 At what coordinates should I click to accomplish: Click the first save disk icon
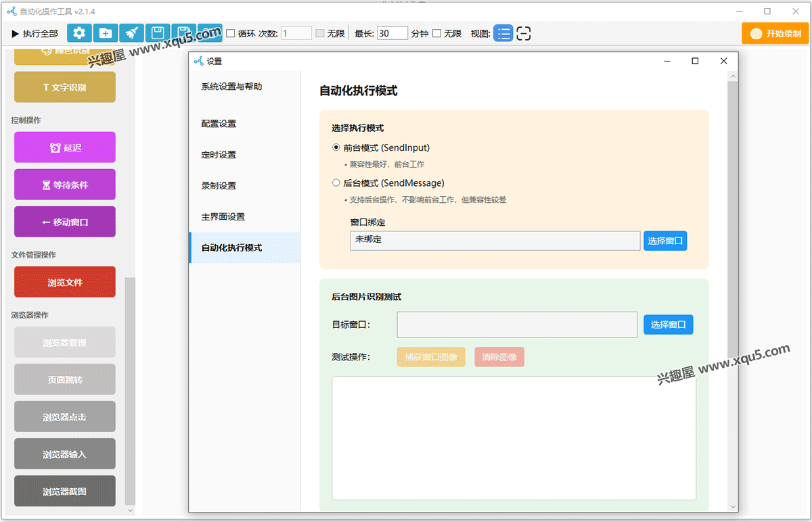click(158, 33)
